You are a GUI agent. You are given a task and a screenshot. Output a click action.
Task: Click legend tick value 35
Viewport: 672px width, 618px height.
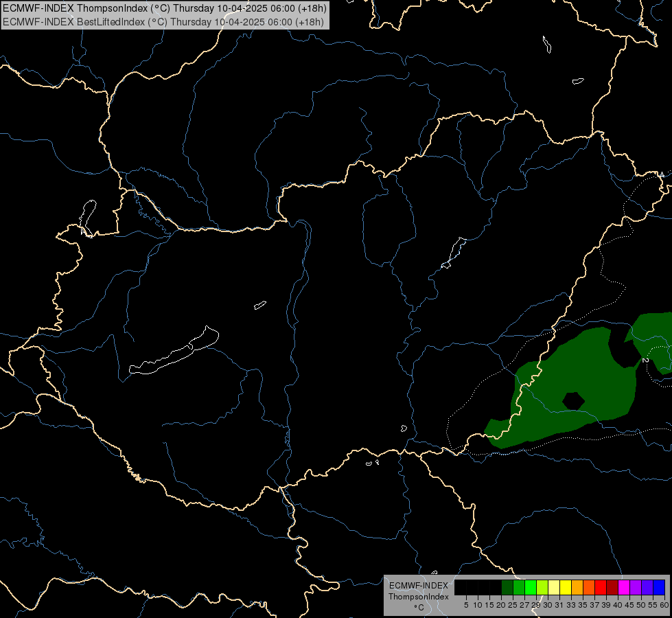point(583,605)
